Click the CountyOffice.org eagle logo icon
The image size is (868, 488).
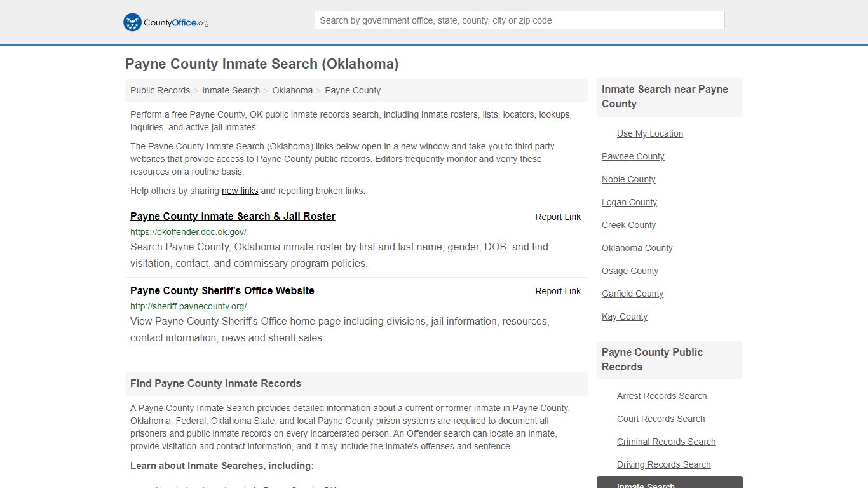132,22
